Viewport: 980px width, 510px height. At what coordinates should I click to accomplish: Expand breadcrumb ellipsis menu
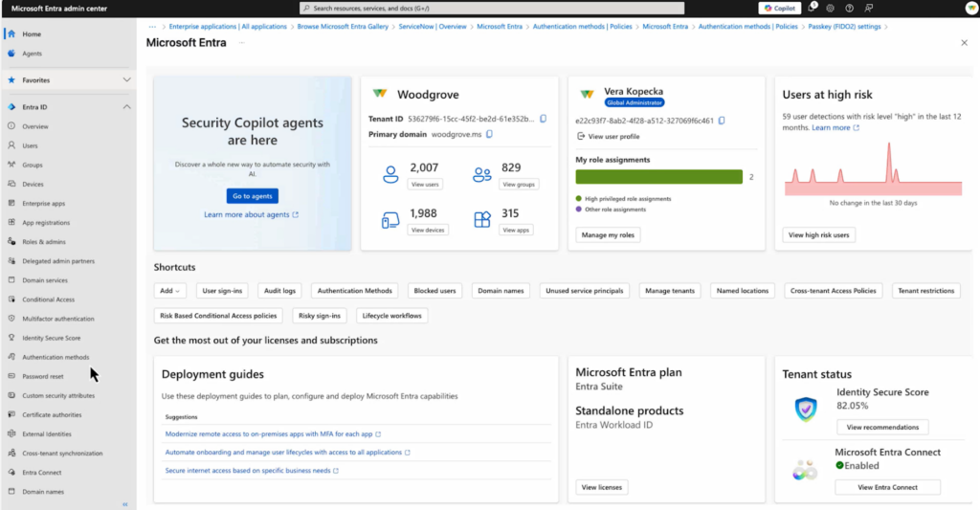click(152, 26)
